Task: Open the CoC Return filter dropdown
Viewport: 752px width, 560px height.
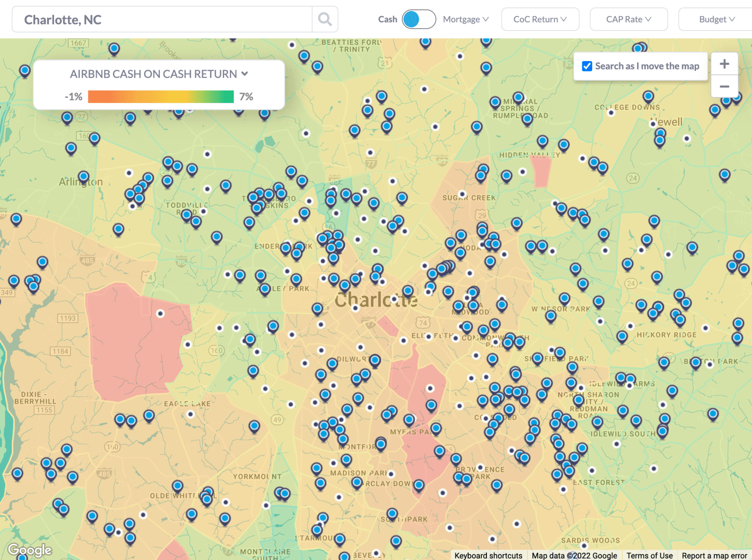Action: point(540,19)
